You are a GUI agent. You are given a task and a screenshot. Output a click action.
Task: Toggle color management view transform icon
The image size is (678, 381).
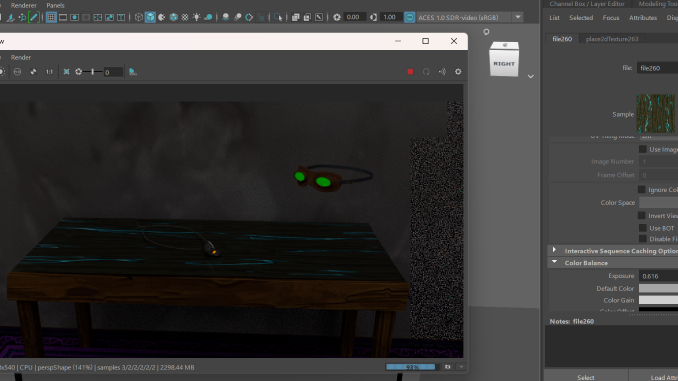[409, 17]
